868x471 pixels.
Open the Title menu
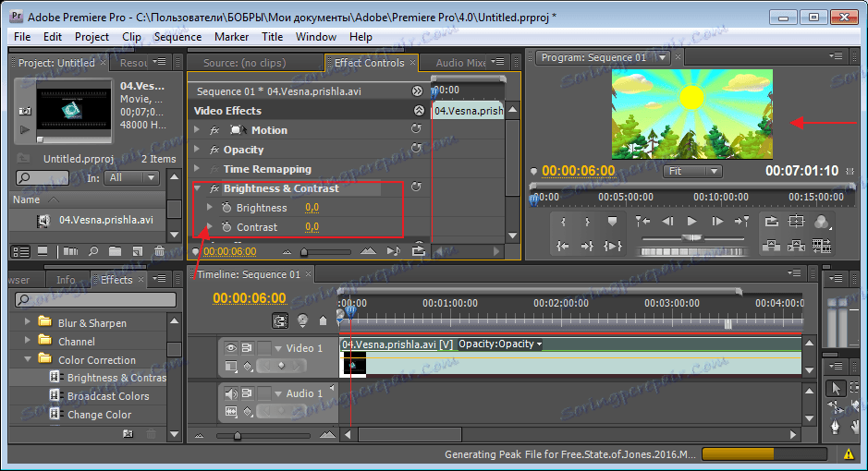pyautogui.click(x=272, y=37)
